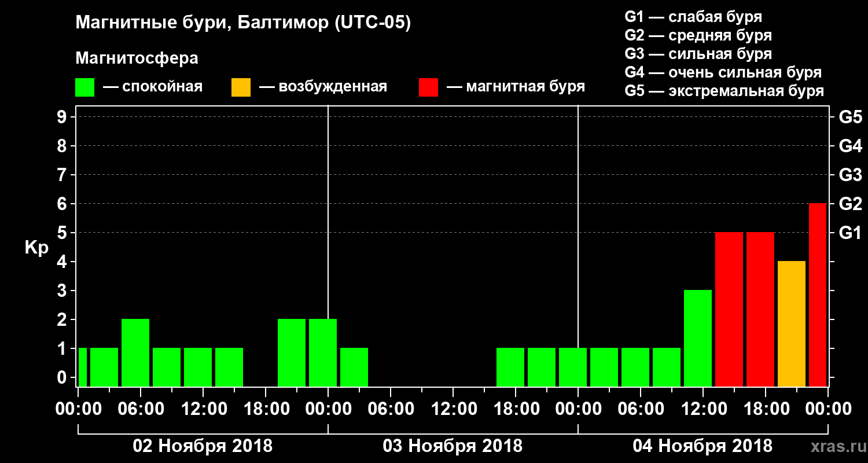Click the narrow first Kp 1 bar at 00:00 on 02 Ноября

click(x=82, y=367)
